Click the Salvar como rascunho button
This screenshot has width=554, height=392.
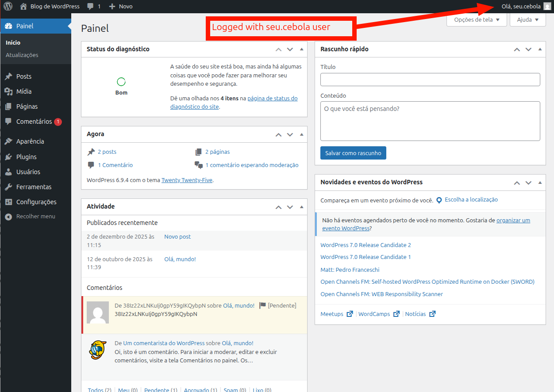353,152
